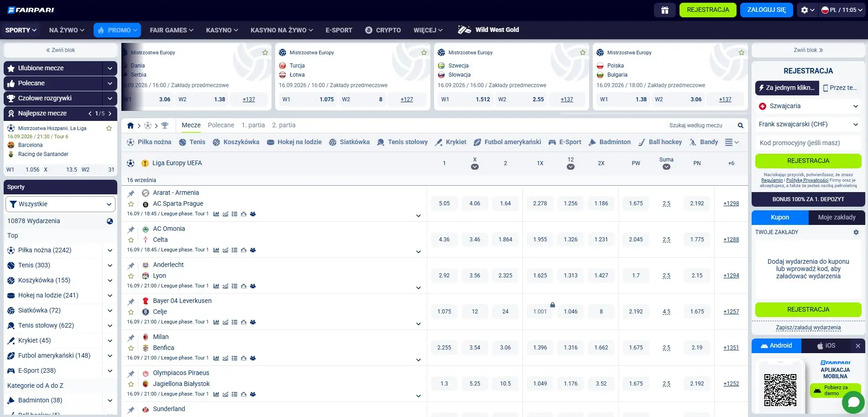Focus the Szukaj według meczu search field
This screenshot has height=417, width=868.
coord(701,125)
